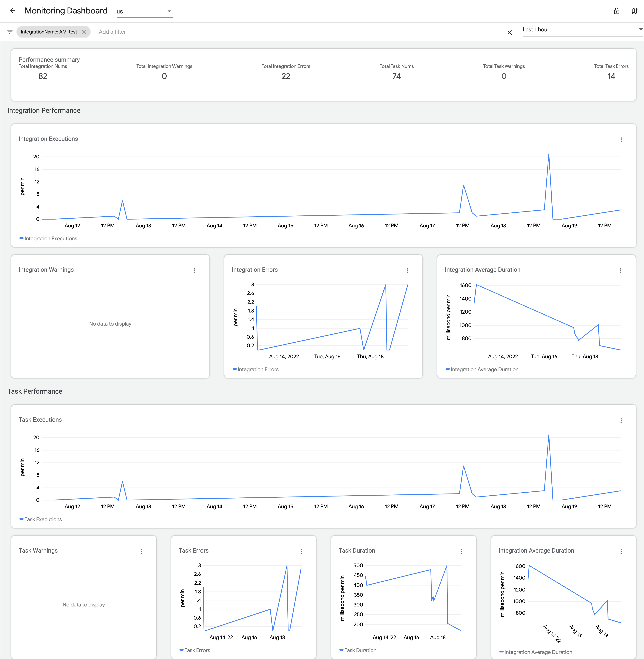The width and height of the screenshot is (644, 659).
Task: Clear all filters using the X button
Action: click(508, 32)
